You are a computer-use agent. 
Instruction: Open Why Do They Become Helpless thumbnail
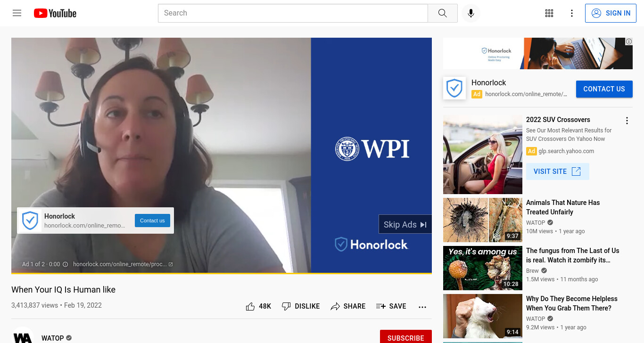tap(483, 316)
